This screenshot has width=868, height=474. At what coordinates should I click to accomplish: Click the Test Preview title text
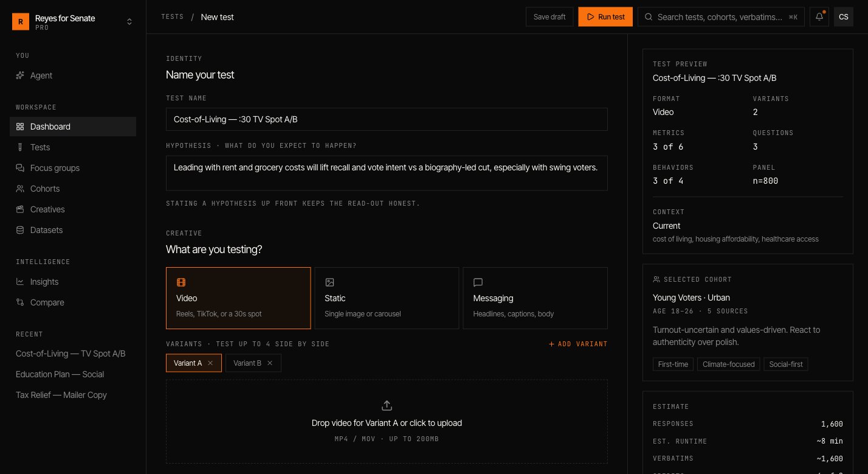(x=715, y=78)
